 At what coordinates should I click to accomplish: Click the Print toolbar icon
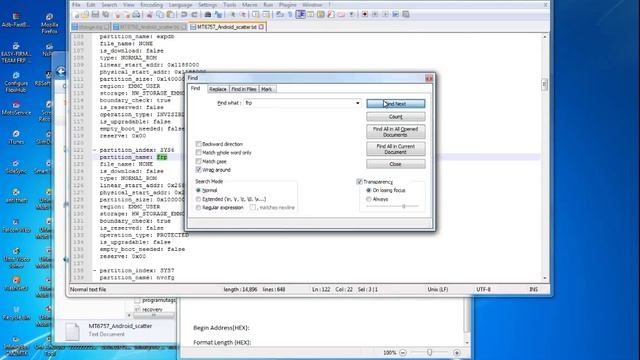point(136,14)
